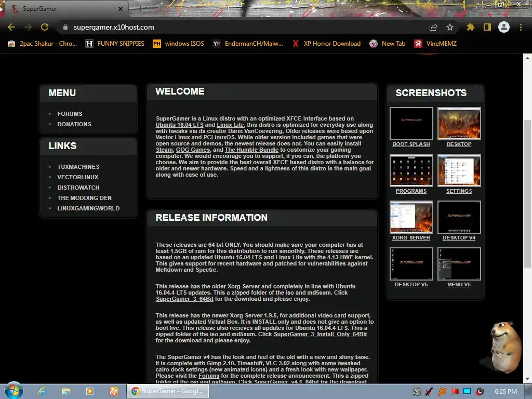The image size is (532, 399).
Task: Open the VineMEMZ bookmark
Action: click(x=436, y=44)
